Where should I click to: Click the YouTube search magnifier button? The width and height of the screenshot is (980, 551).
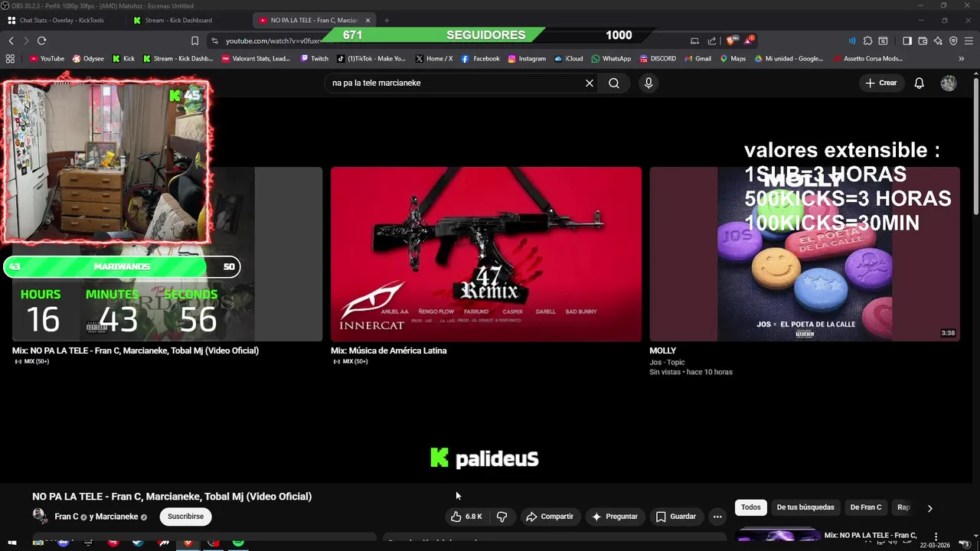(x=614, y=83)
